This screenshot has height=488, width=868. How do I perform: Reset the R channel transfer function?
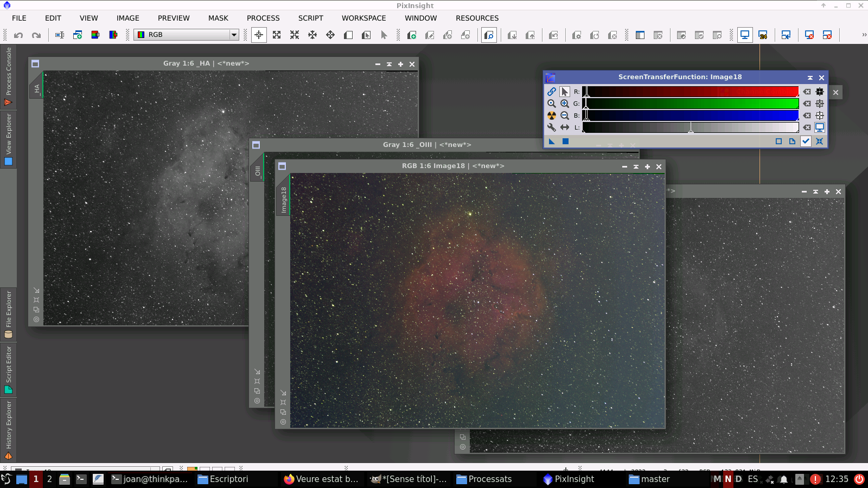[807, 92]
